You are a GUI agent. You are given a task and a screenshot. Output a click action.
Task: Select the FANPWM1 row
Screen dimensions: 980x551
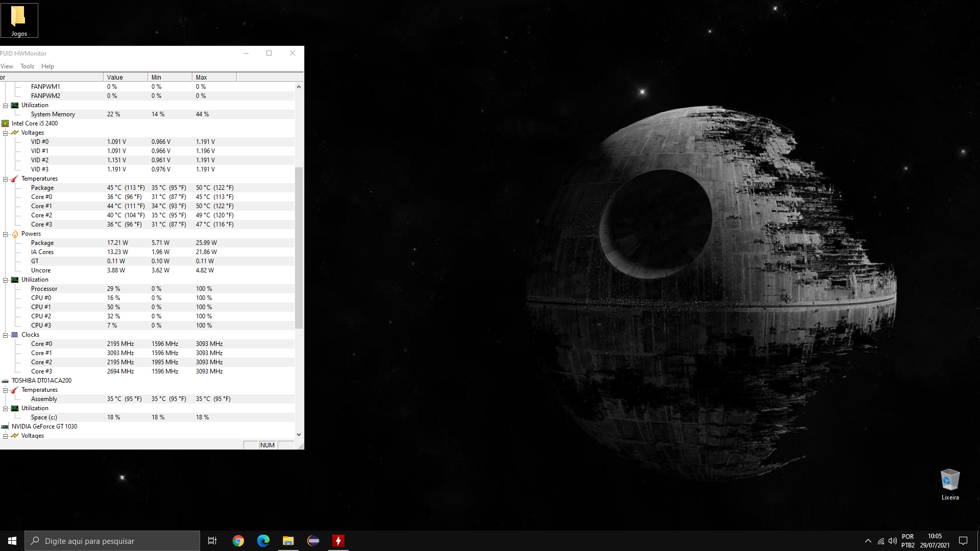tap(147, 87)
